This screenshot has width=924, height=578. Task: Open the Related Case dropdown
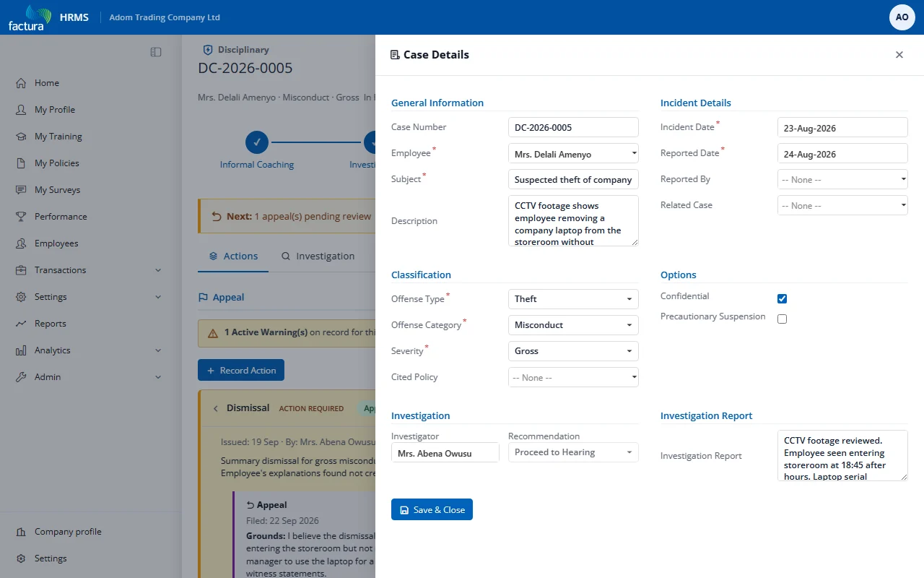842,205
